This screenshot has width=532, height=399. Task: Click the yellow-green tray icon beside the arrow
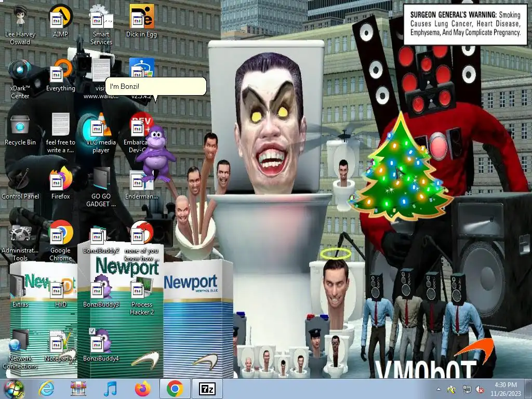(x=452, y=390)
